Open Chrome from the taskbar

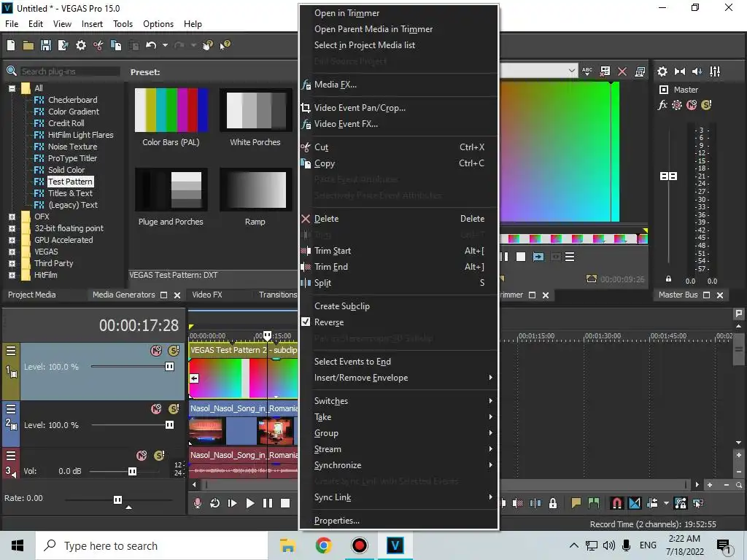coord(323,545)
